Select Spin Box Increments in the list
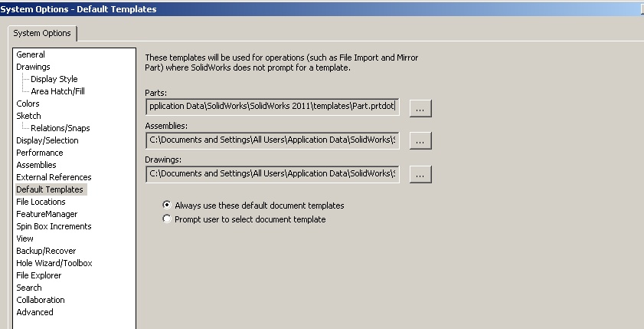The height and width of the screenshot is (329, 644). pyautogui.click(x=54, y=226)
